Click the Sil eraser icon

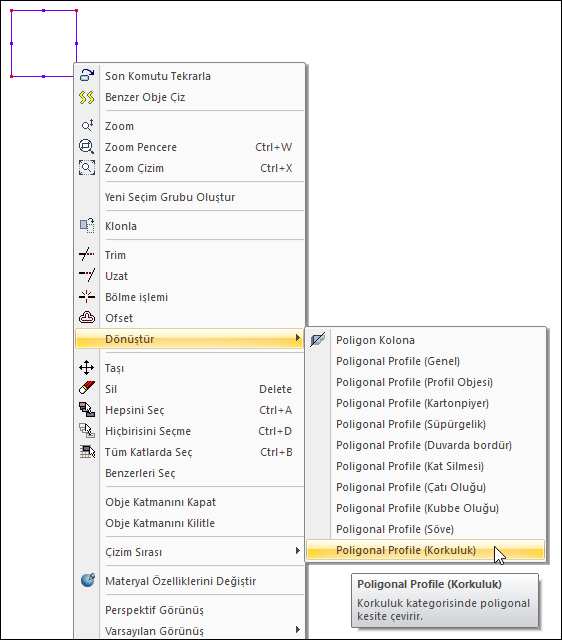coord(87,388)
